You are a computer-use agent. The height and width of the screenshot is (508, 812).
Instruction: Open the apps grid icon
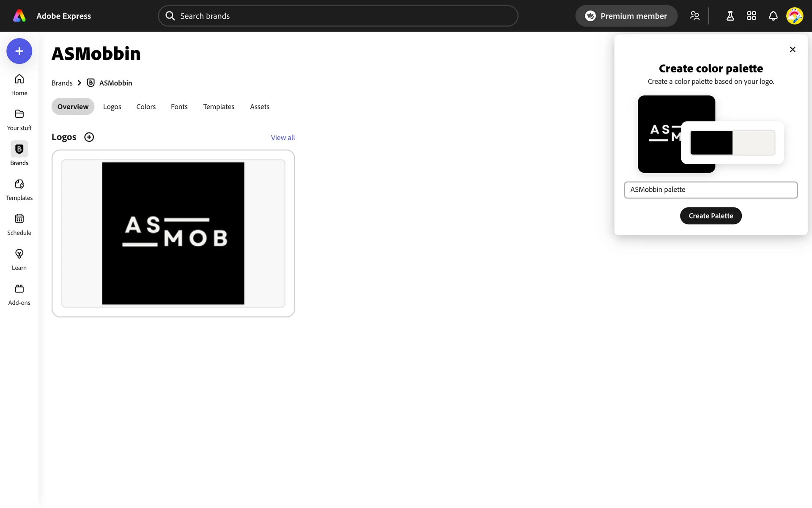752,16
